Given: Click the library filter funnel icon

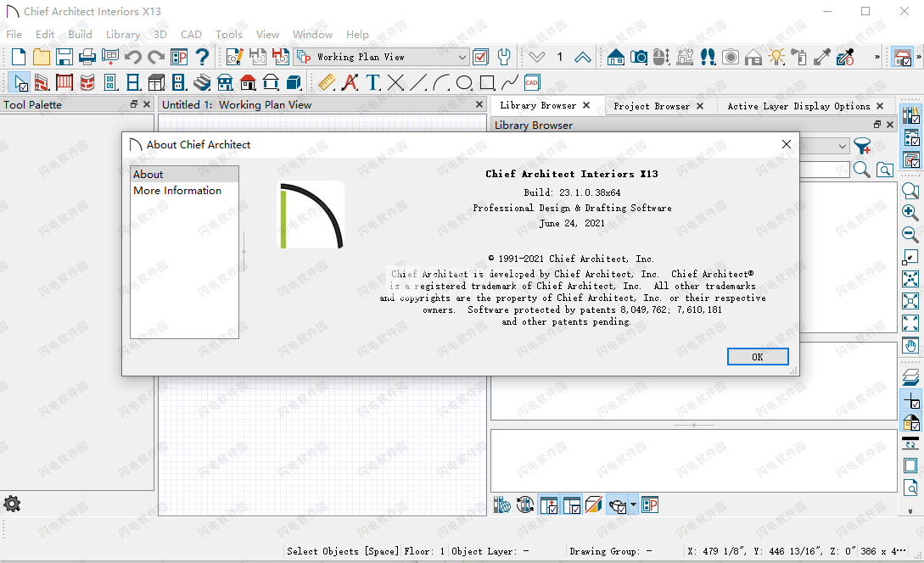Looking at the screenshot, I should click(862, 146).
